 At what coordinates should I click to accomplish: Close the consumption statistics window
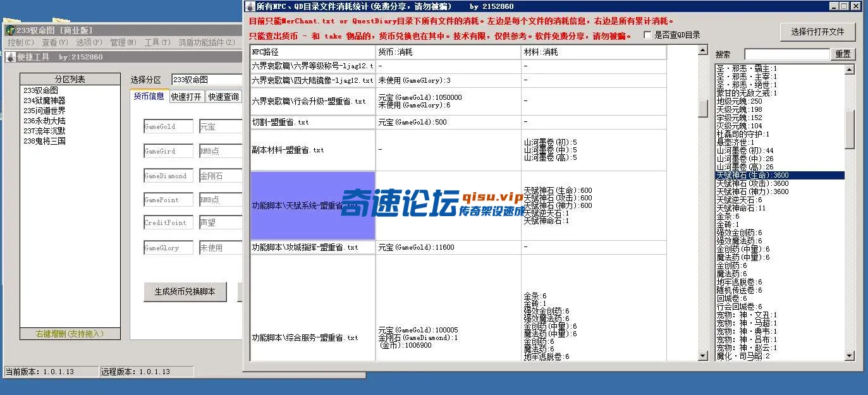[856, 6]
